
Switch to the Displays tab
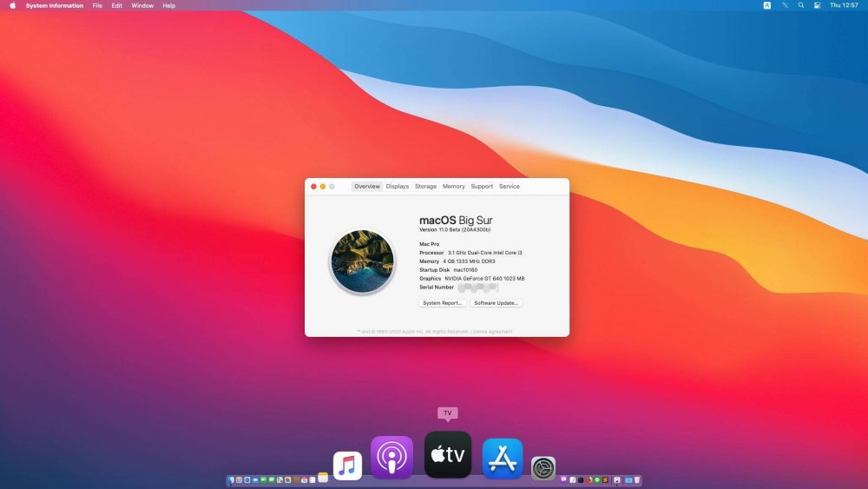pos(398,187)
